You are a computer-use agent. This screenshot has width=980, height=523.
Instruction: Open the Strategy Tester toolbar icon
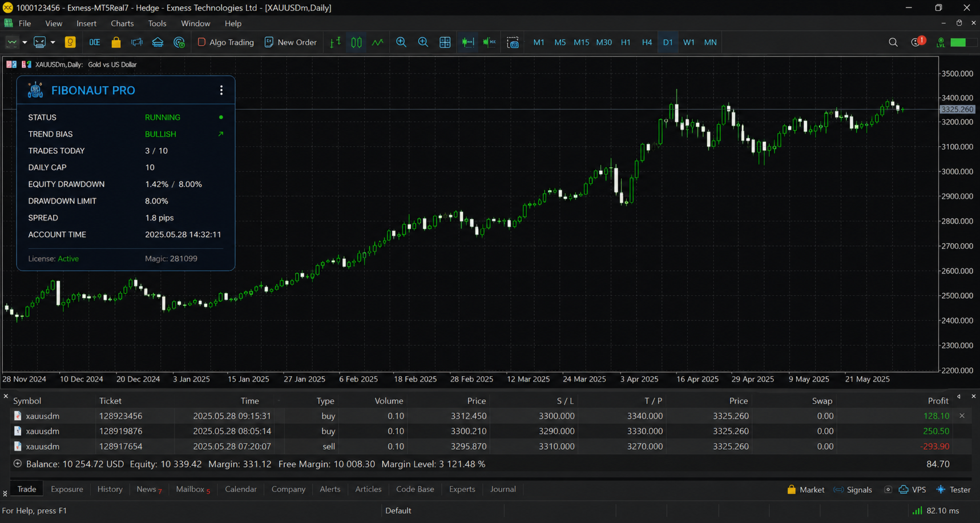[x=179, y=42]
